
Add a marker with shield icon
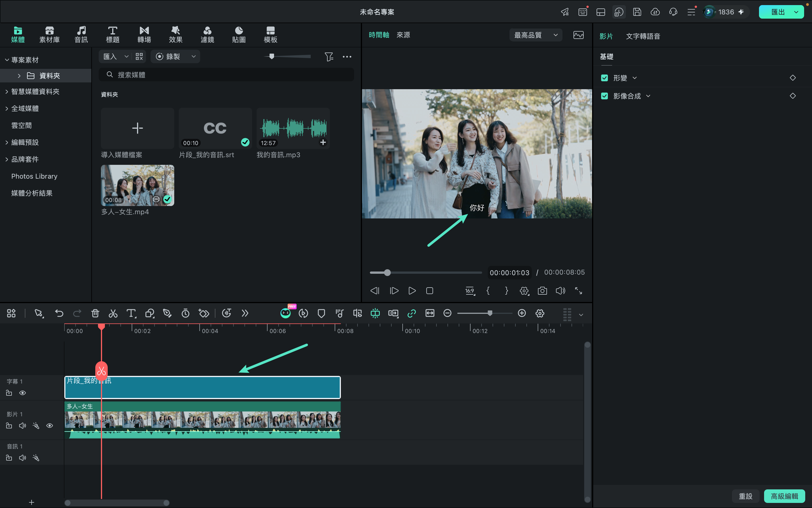321,314
